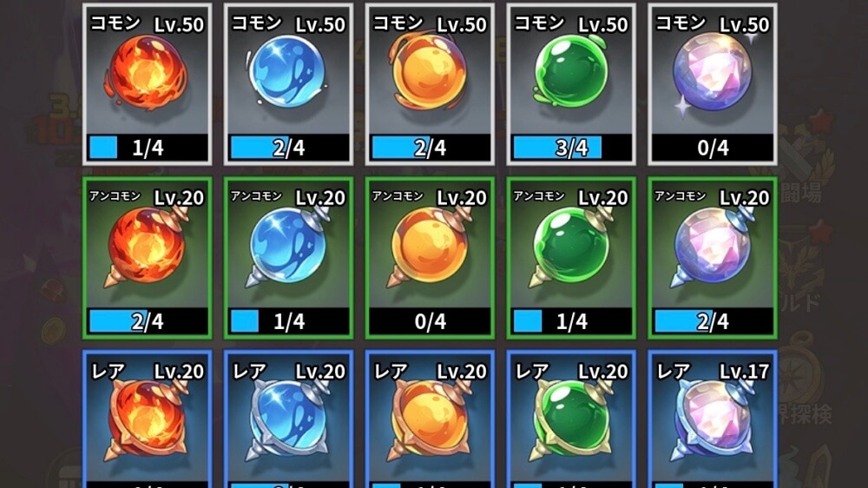The width and height of the screenshot is (868, 488).
Task: Select the Rare fire orb Lv.20
Action: (148, 419)
